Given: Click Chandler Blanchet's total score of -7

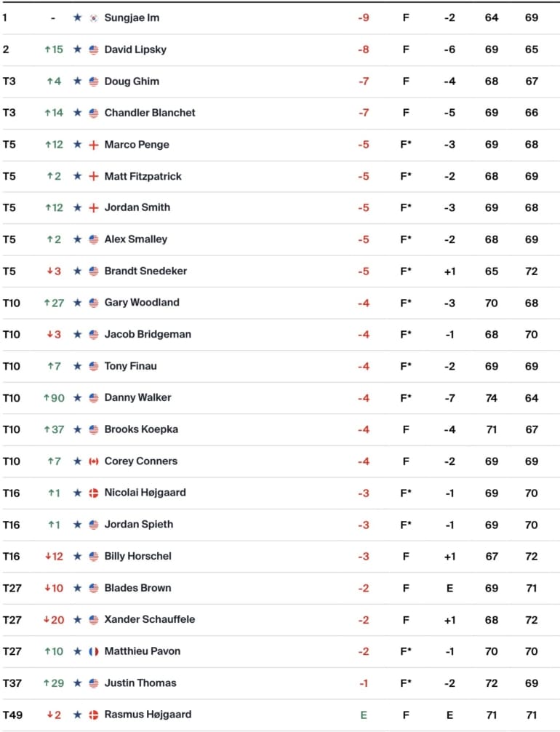Looking at the screenshot, I should (x=364, y=113).
